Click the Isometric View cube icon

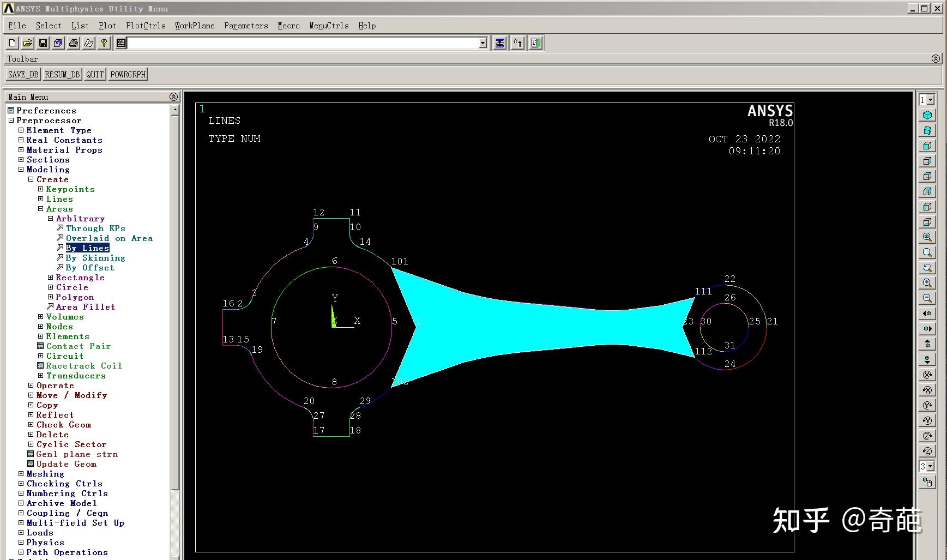click(927, 115)
